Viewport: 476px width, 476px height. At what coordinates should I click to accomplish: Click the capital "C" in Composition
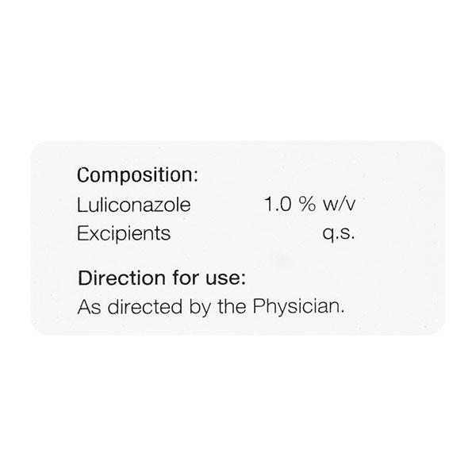coord(83,174)
